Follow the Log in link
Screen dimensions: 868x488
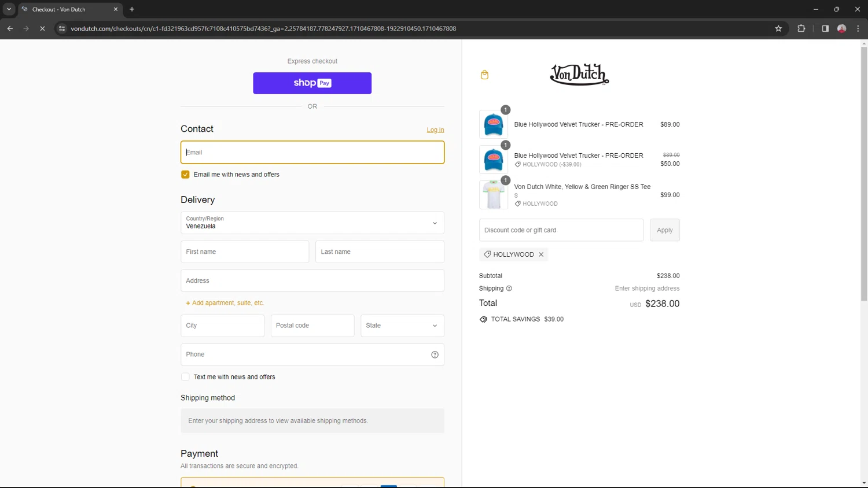(x=435, y=130)
